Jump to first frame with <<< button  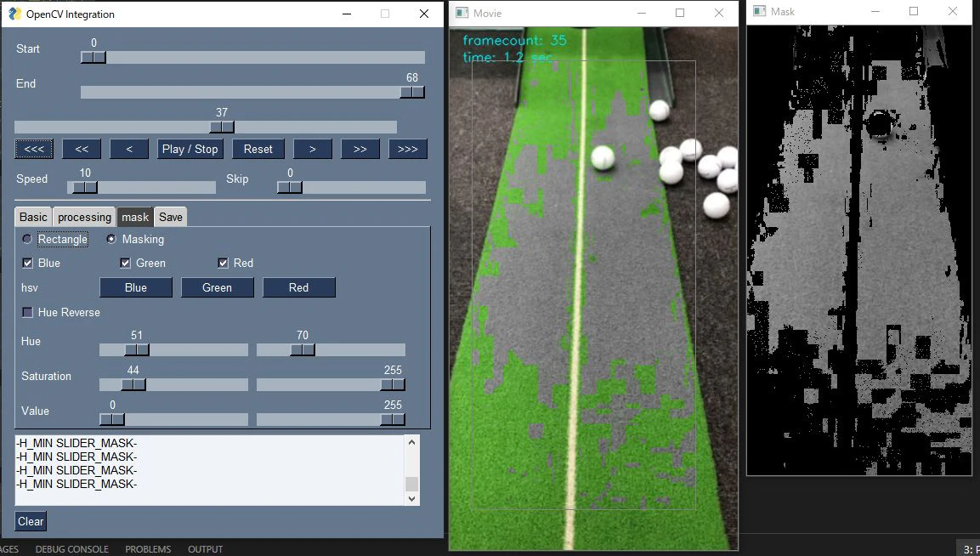pyautogui.click(x=34, y=149)
